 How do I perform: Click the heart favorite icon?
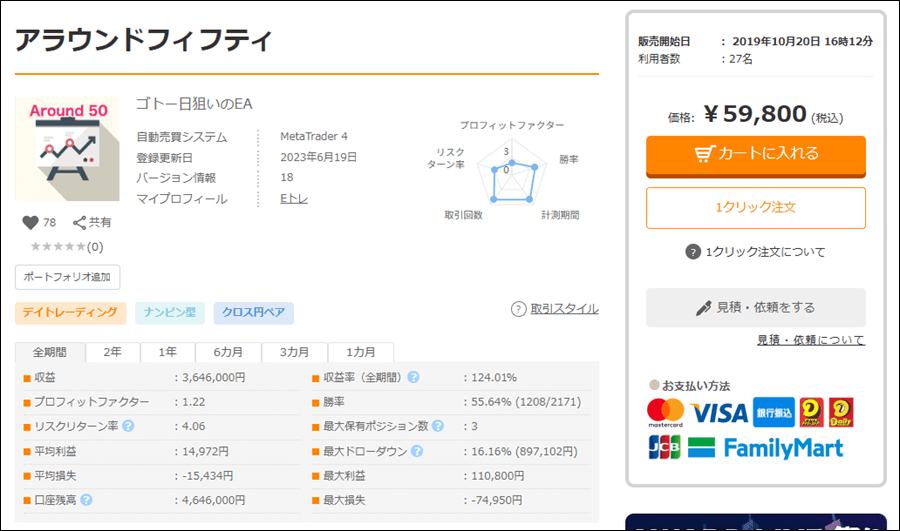[x=29, y=222]
